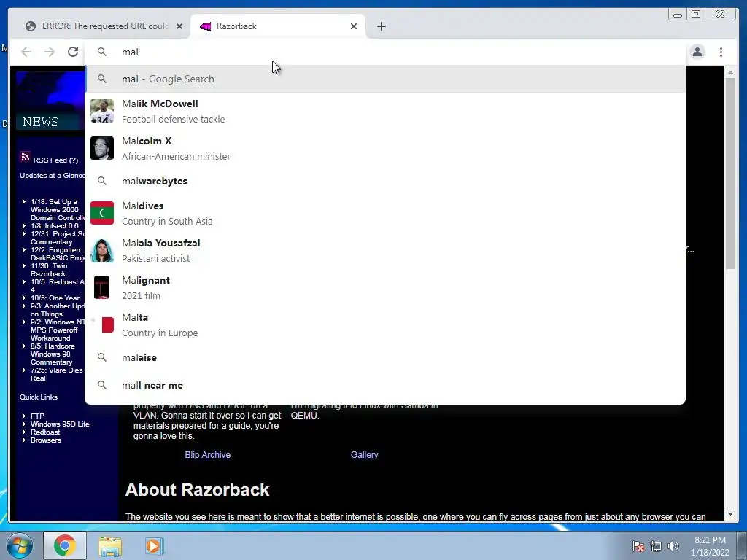747x560 pixels.
Task: Click the RSS feed icon
Action: (x=26, y=157)
